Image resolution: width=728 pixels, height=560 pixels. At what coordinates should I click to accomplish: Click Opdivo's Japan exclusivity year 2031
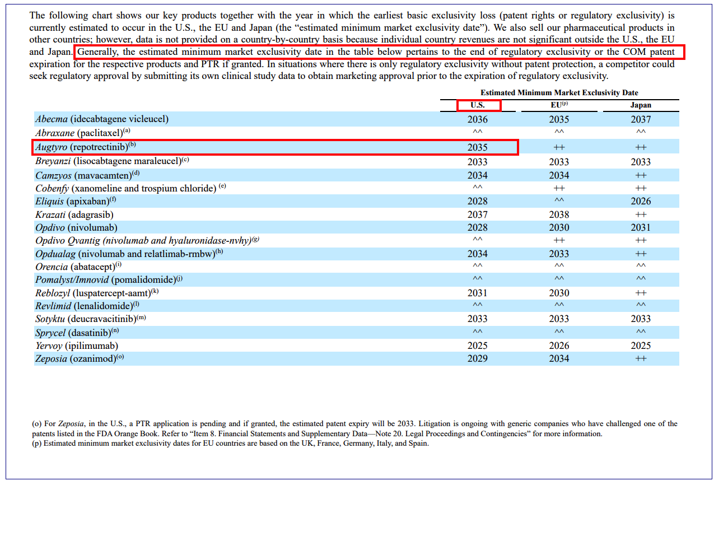(x=641, y=227)
